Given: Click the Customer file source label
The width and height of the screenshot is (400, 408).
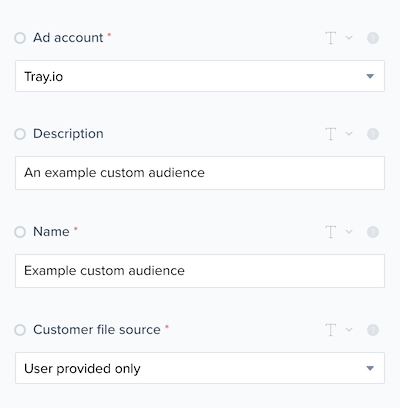Looking at the screenshot, I should [97, 330].
